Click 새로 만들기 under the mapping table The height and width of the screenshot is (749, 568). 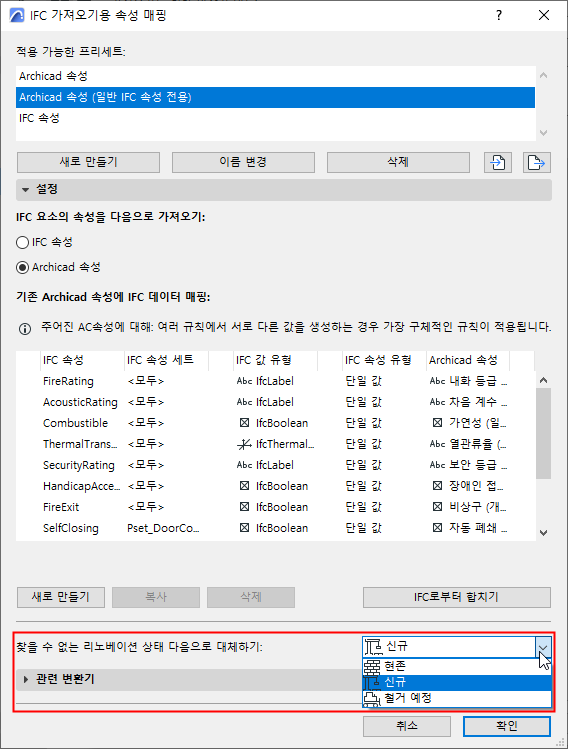[61, 597]
